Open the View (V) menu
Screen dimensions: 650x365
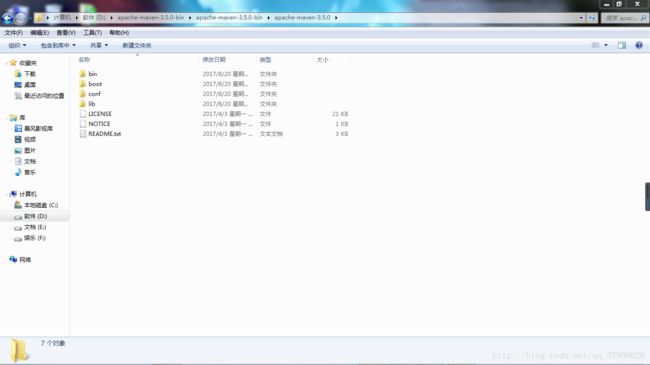pos(66,33)
